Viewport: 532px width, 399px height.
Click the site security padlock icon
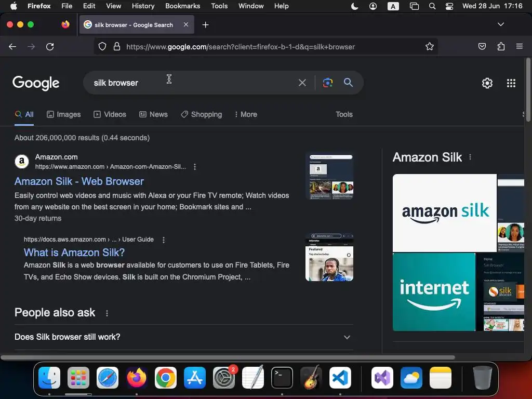(117, 46)
